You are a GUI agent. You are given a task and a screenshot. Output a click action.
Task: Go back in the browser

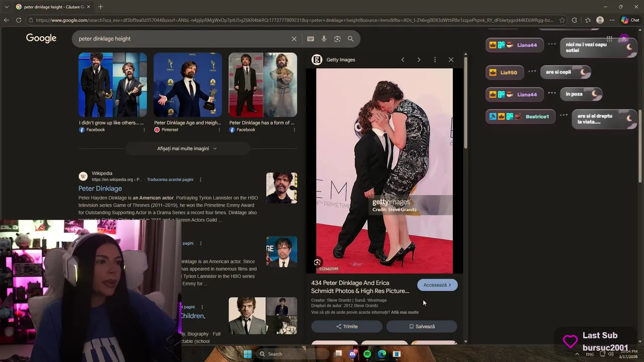7,20
